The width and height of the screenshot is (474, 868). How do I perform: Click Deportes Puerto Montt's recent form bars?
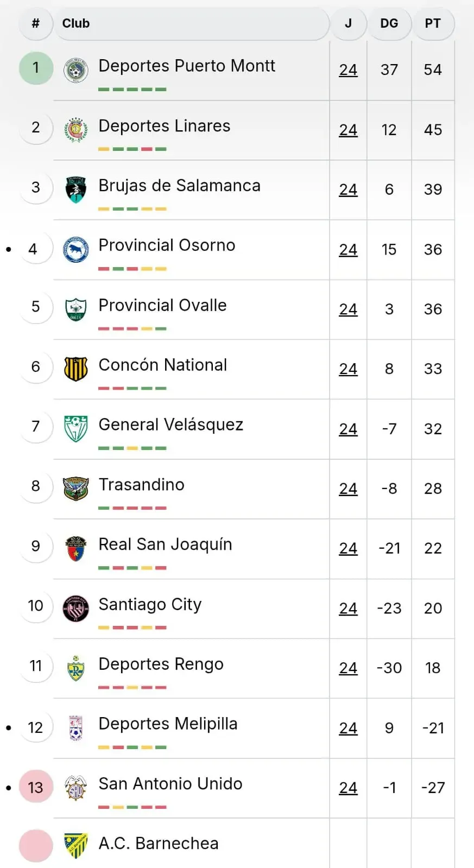pos(132,89)
